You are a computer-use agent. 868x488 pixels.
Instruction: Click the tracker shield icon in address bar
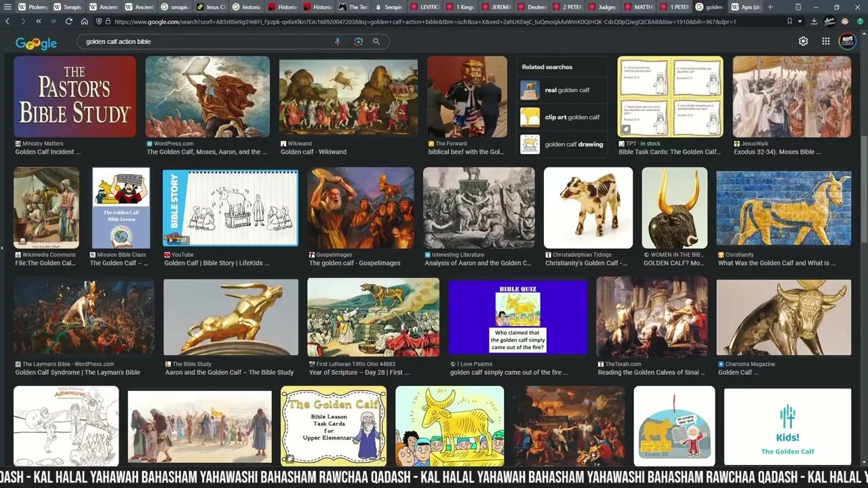[x=100, y=21]
